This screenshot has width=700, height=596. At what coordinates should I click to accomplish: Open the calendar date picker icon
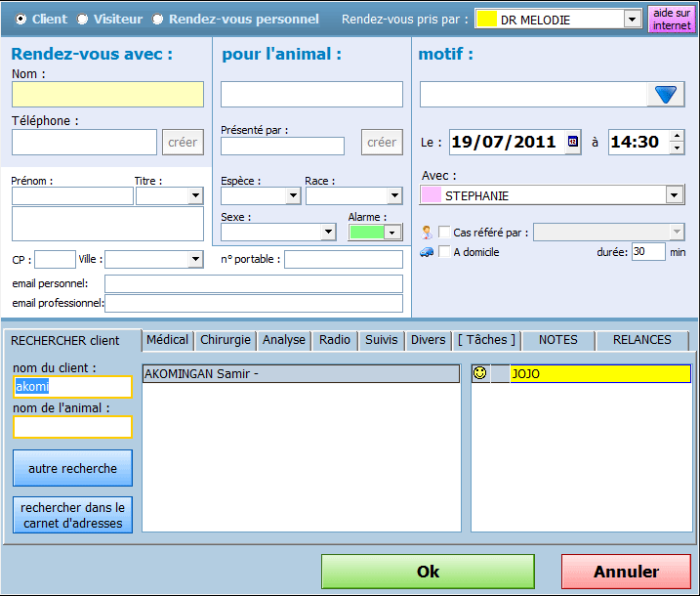tap(572, 142)
